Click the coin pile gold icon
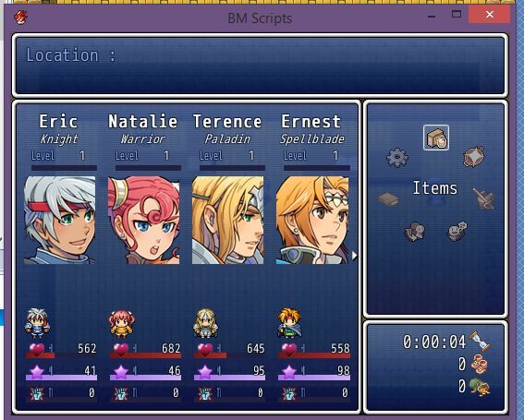Viewport: 524px width, 420px height. pos(480,364)
